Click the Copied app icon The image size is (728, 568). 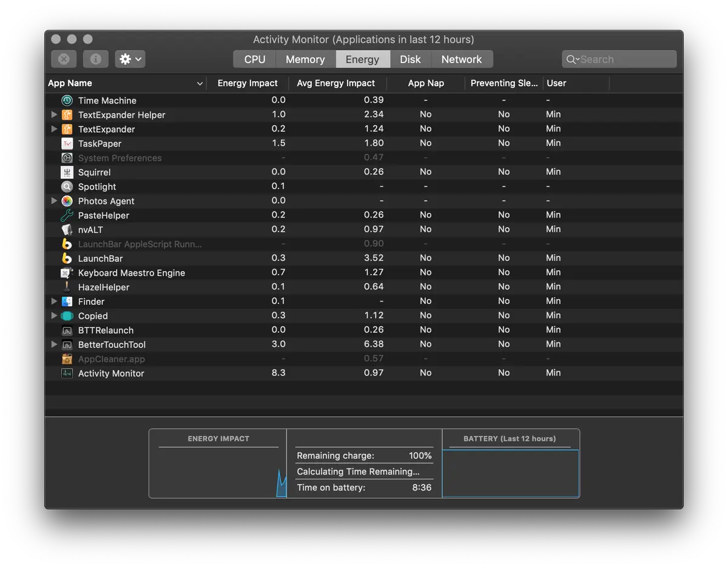tap(67, 316)
